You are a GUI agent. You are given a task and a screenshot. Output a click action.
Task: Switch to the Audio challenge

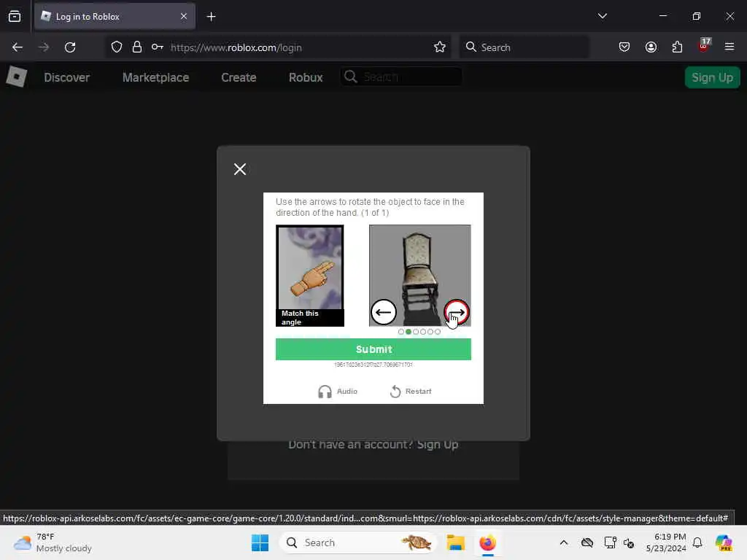338,392
